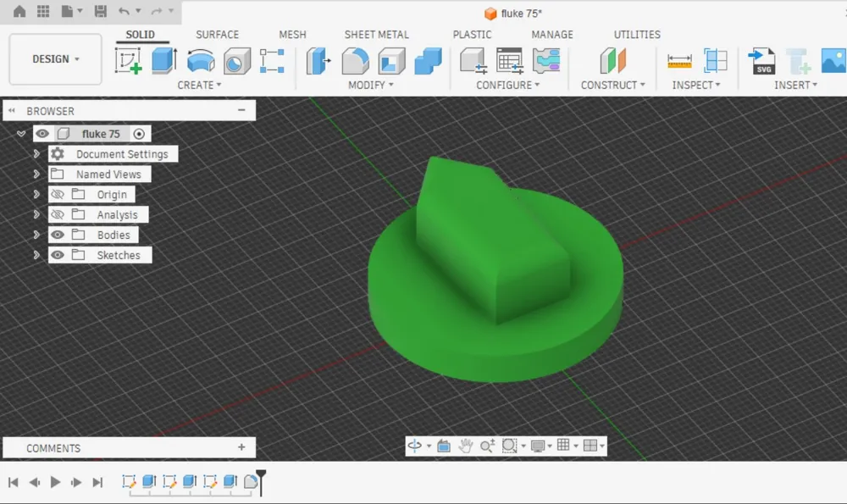The height and width of the screenshot is (504, 847).
Task: Expand the Sketches node
Action: click(36, 255)
